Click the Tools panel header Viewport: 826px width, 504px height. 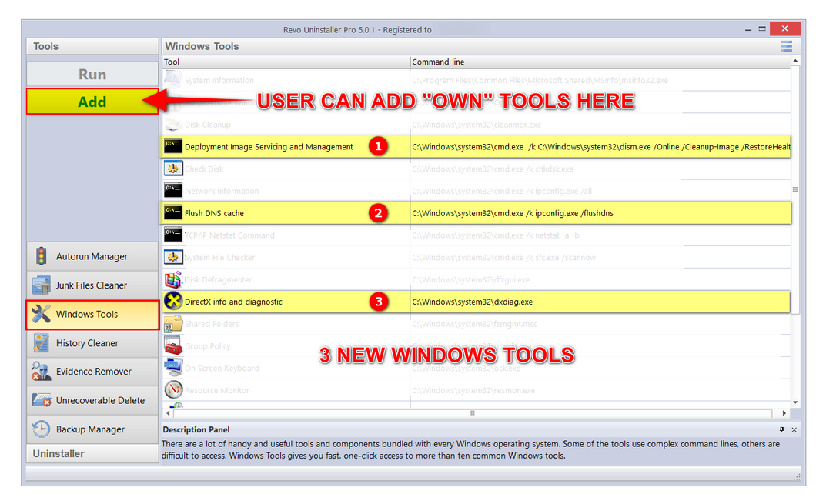92,46
